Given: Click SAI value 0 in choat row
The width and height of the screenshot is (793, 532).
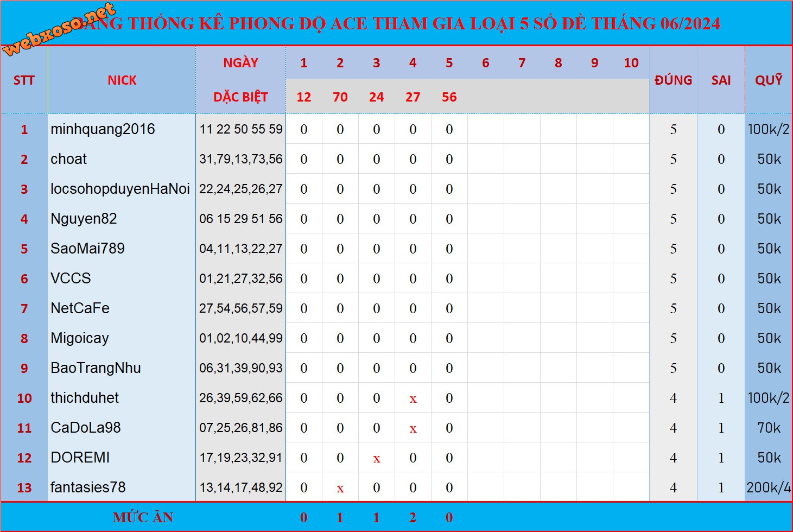Looking at the screenshot, I should (721, 160).
